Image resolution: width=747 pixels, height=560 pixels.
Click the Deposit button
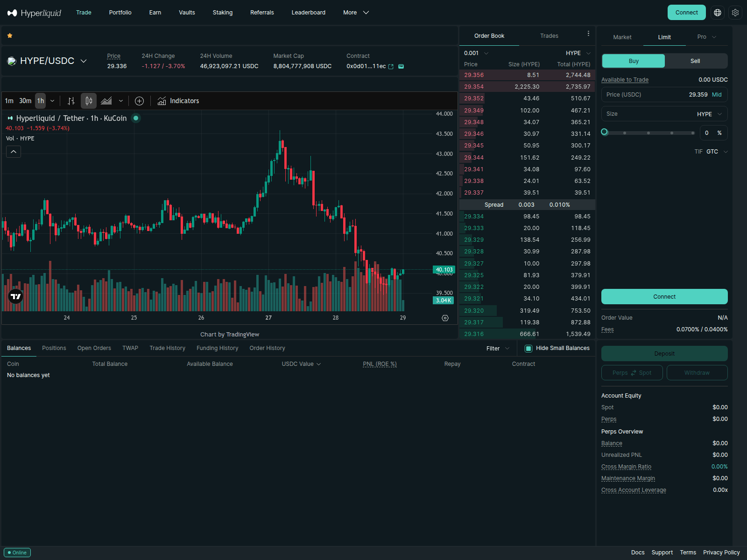coord(664,354)
